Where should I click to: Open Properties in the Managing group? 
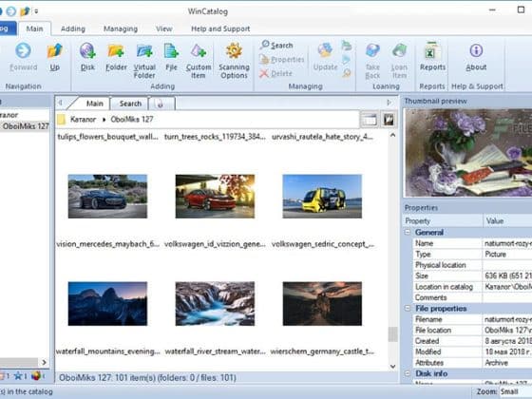coord(281,59)
